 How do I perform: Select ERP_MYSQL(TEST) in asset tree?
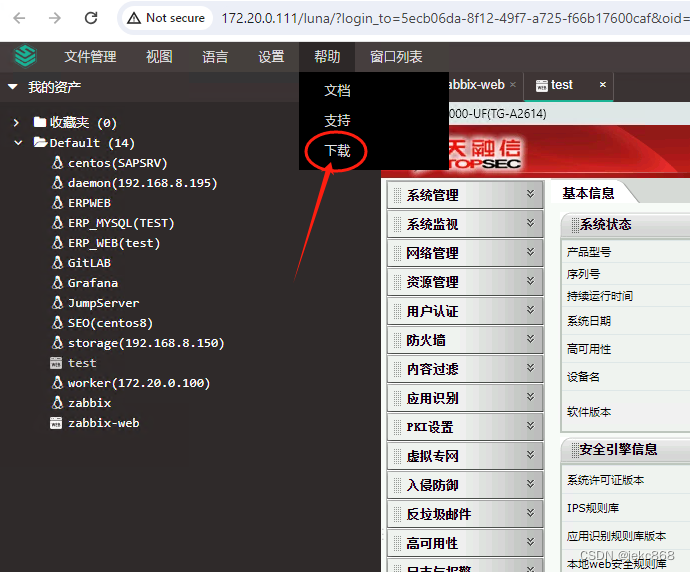(121, 223)
